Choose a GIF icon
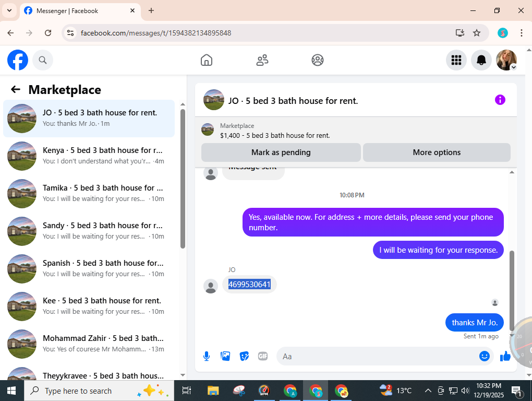 [x=263, y=356]
